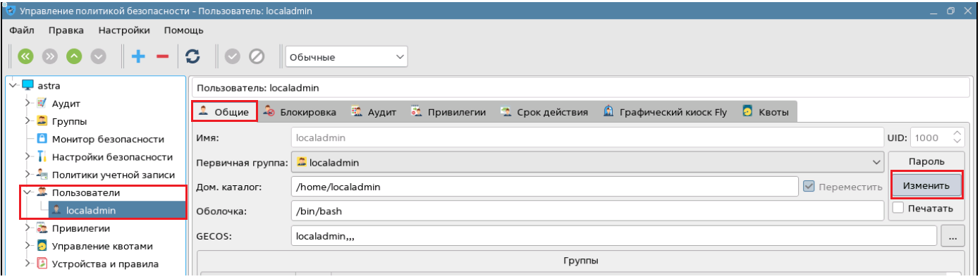Open the Помощь menu
The height and width of the screenshot is (279, 980).
(184, 30)
